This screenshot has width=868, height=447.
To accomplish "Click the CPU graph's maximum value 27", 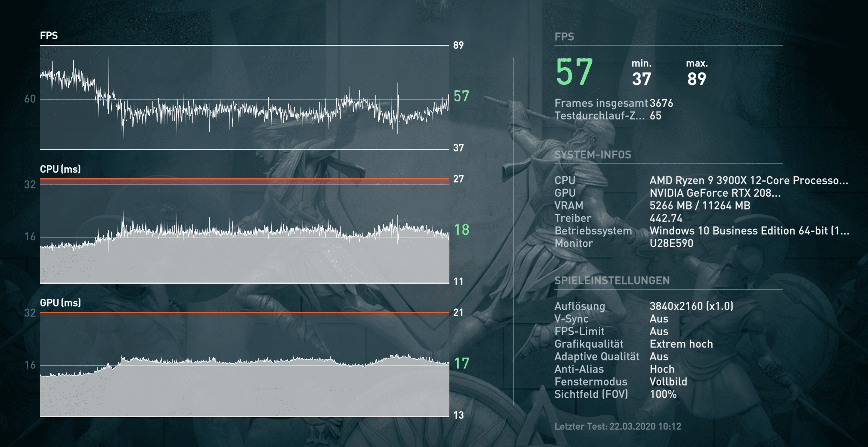I will point(458,179).
